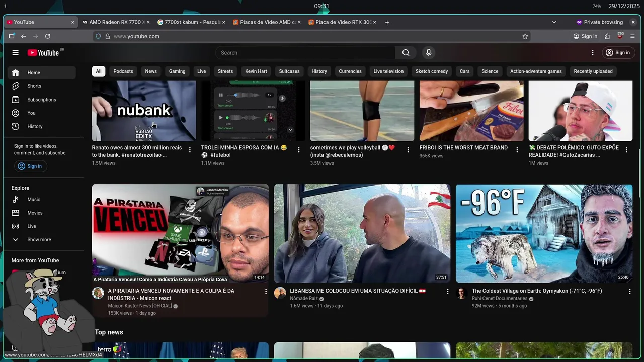Open the -96°F Oymyakon video thumbnail
Image resolution: width=644 pixels, height=362 pixels.
click(544, 233)
